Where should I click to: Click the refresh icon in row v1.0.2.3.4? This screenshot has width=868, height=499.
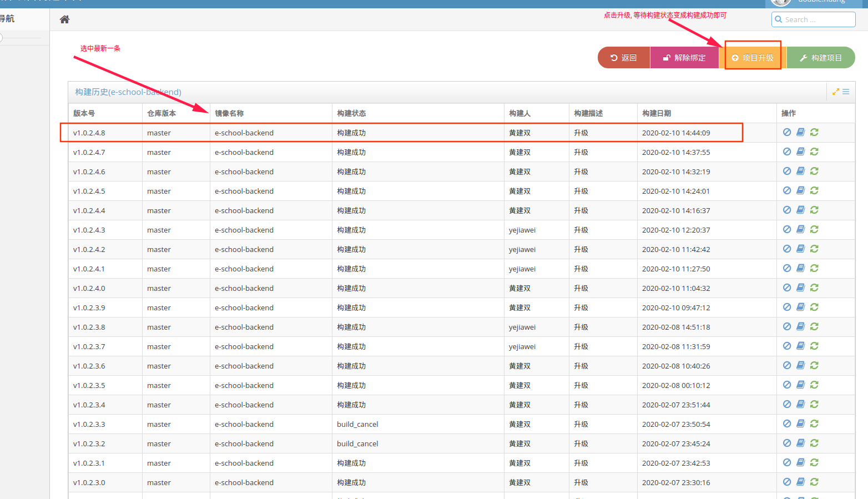point(814,404)
